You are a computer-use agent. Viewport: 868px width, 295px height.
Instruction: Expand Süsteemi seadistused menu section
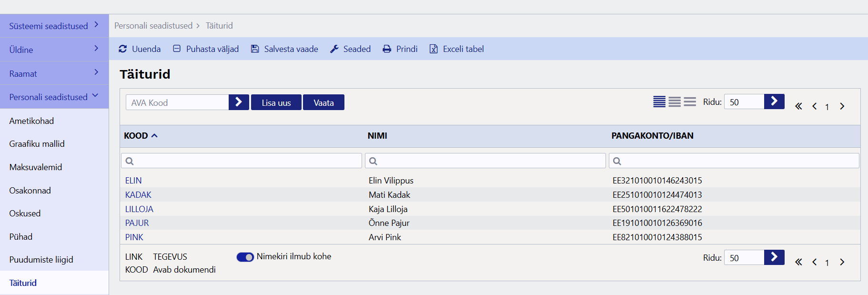[54, 26]
